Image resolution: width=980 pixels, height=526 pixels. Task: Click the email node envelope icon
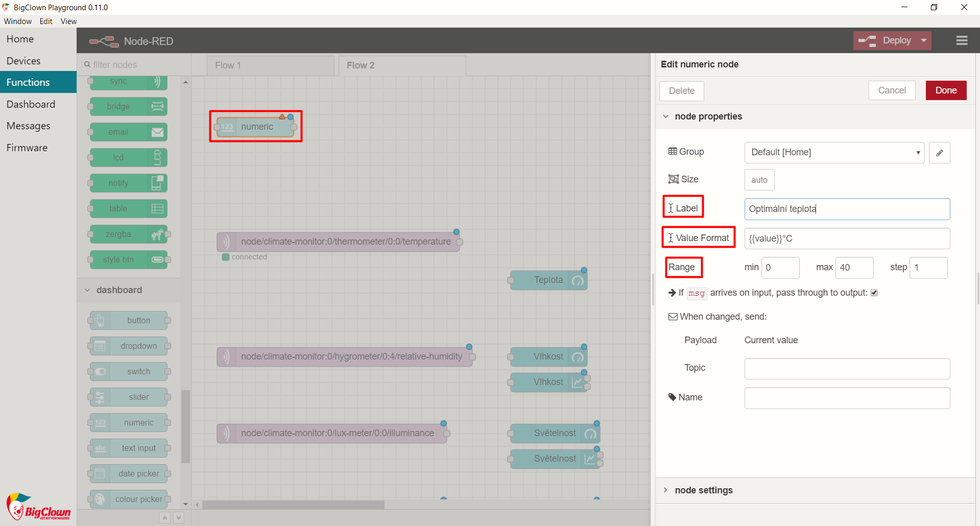(x=157, y=132)
